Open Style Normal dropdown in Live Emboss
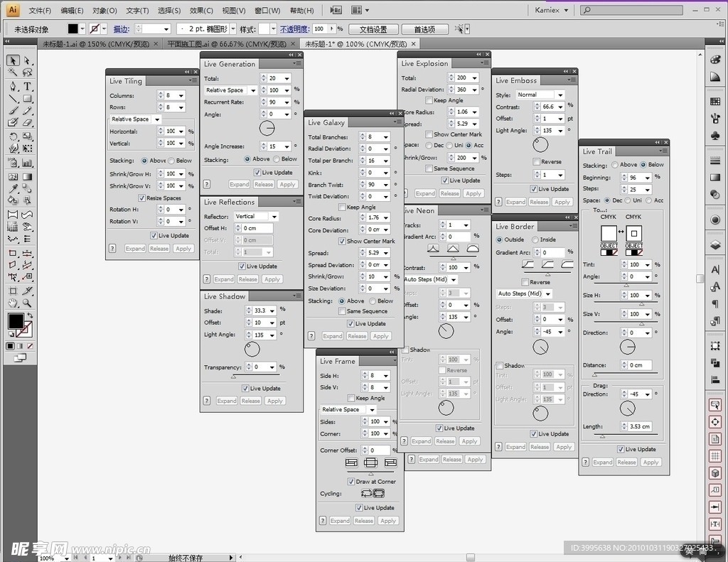Screen dimensions: 728x562 (560, 95)
